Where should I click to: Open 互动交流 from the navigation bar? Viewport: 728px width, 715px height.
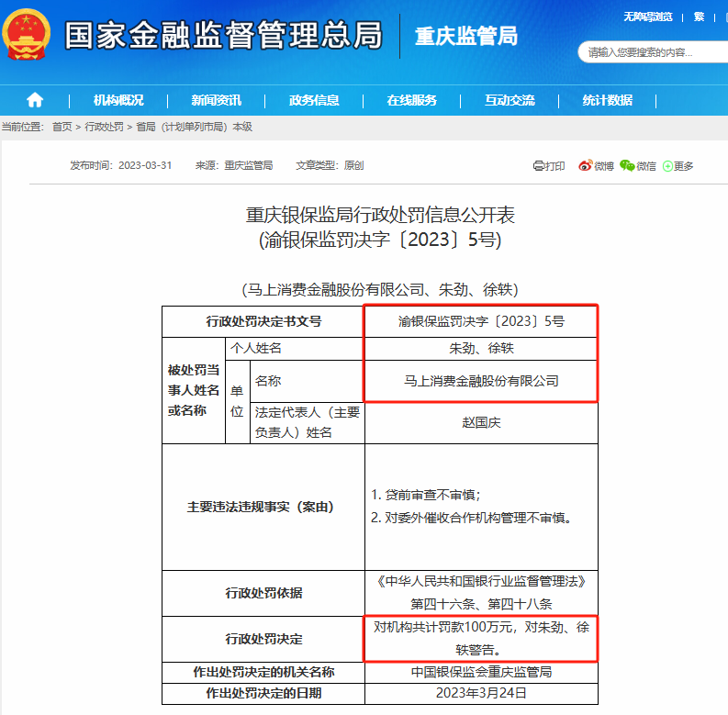point(510,100)
